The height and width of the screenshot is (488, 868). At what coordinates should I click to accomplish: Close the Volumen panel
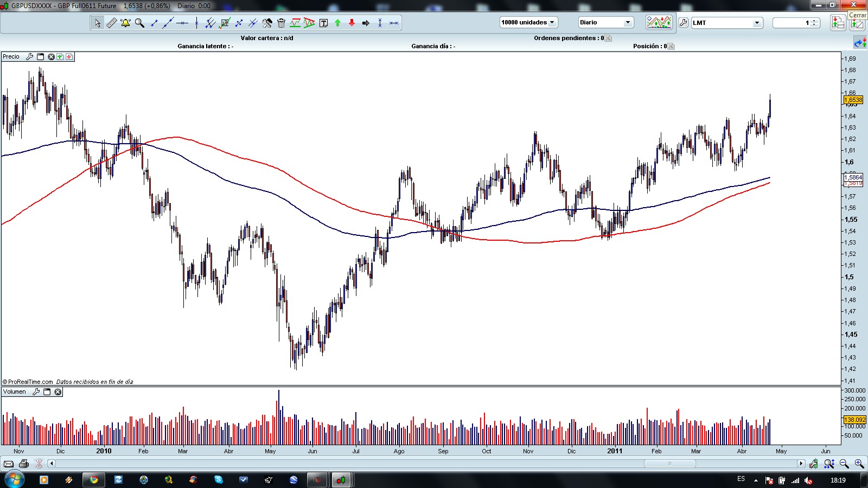point(58,391)
